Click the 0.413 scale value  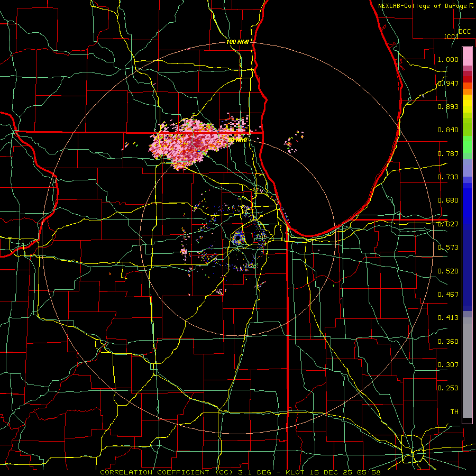448,318
